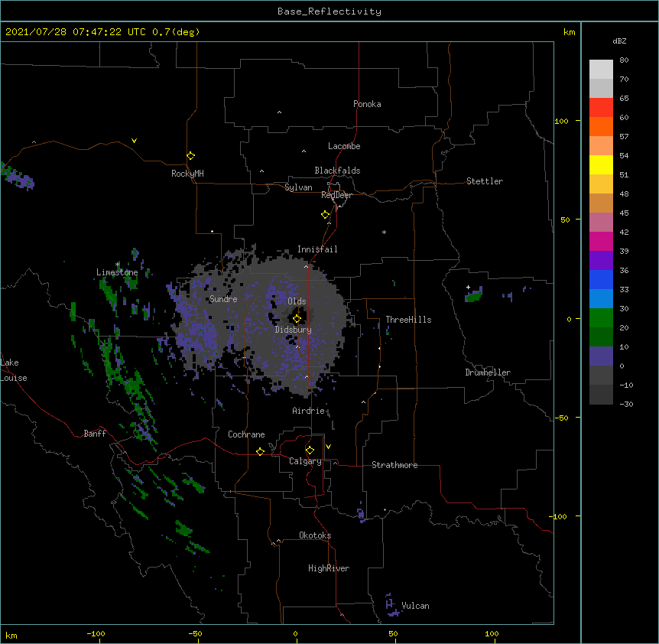659x644 pixels.
Task: Click the yellow radar site marker near Olds
Action: [x=297, y=319]
